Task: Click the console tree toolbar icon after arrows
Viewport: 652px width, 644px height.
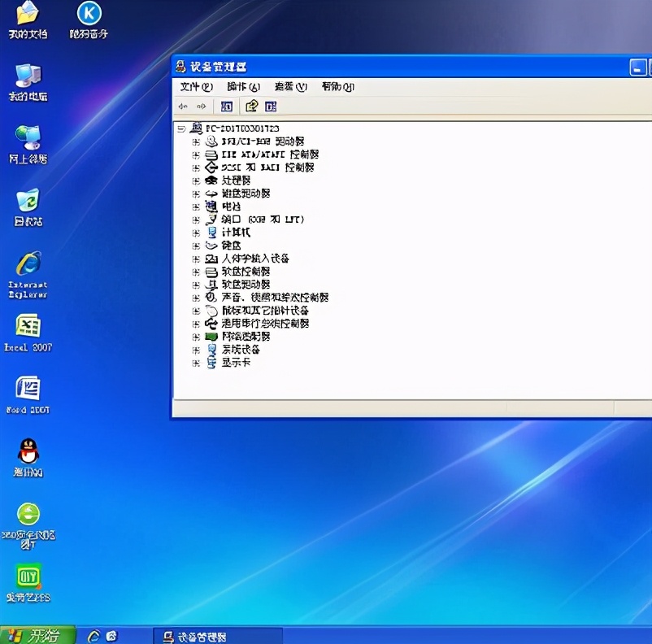Action: [x=227, y=107]
